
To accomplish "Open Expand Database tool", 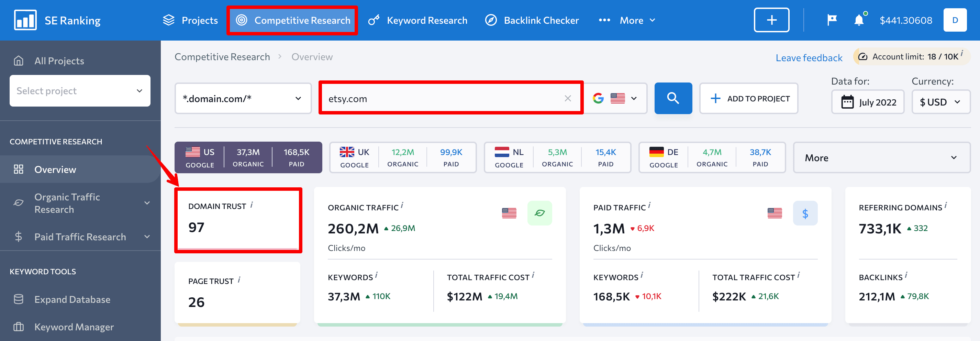I will 72,299.
